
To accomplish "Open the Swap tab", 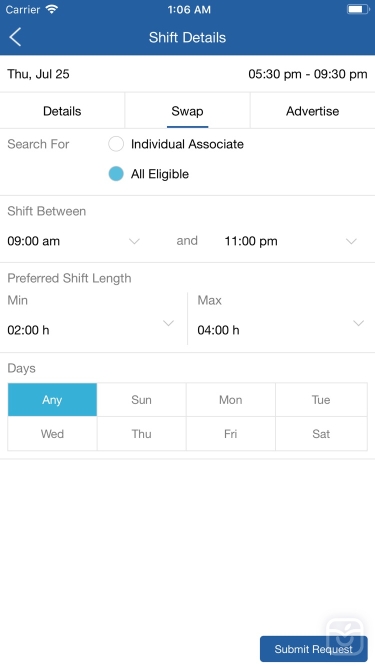I will (x=188, y=111).
